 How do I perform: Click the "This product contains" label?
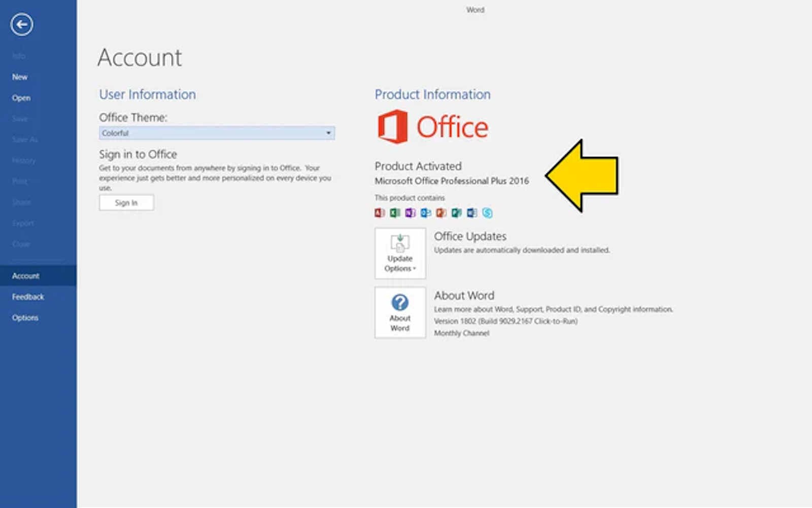click(410, 198)
